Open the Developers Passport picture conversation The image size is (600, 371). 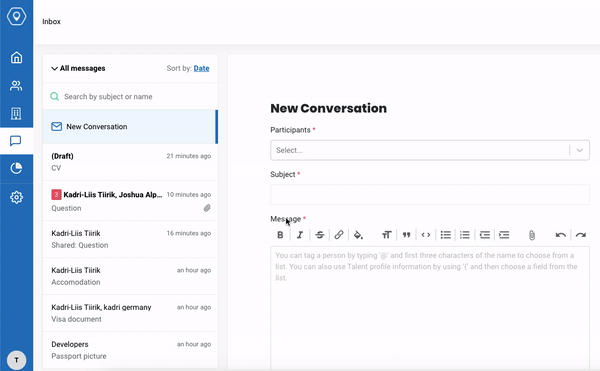[130, 350]
